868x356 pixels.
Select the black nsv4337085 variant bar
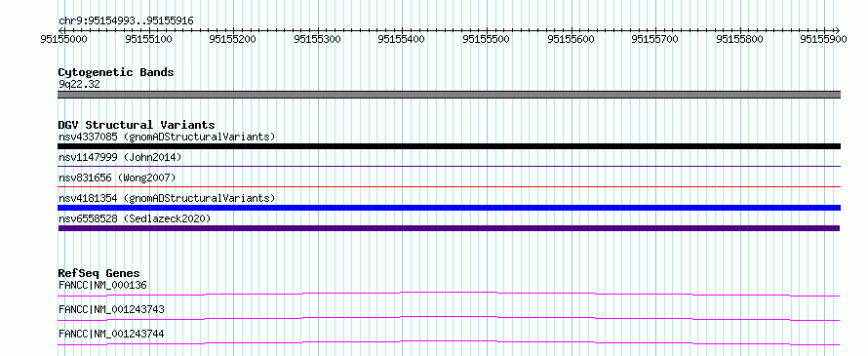coord(449,146)
